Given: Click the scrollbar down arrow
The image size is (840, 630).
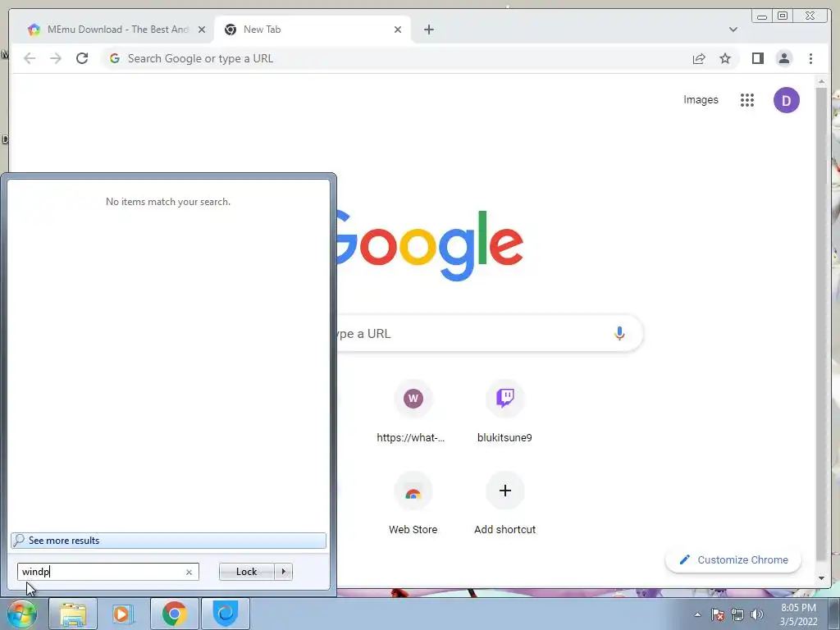Looking at the screenshot, I should click(821, 578).
